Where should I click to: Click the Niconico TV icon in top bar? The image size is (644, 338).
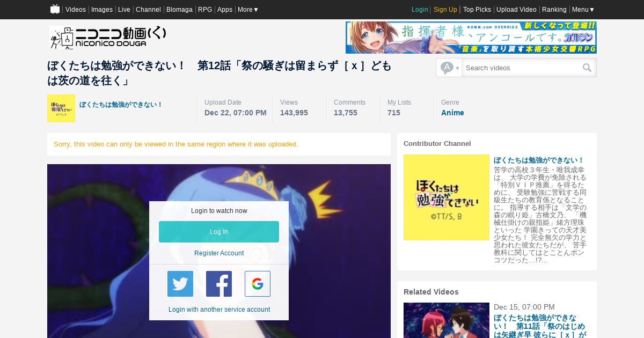(55, 9)
